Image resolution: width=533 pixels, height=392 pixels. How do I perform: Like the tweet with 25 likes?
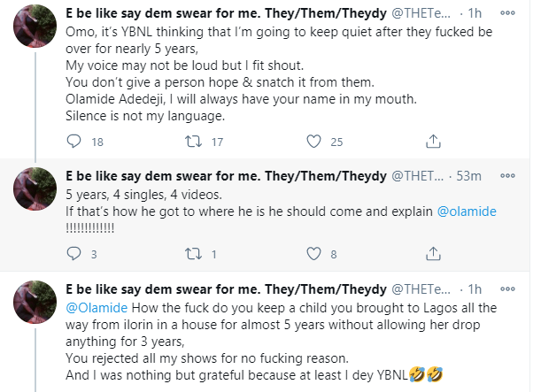coord(313,142)
